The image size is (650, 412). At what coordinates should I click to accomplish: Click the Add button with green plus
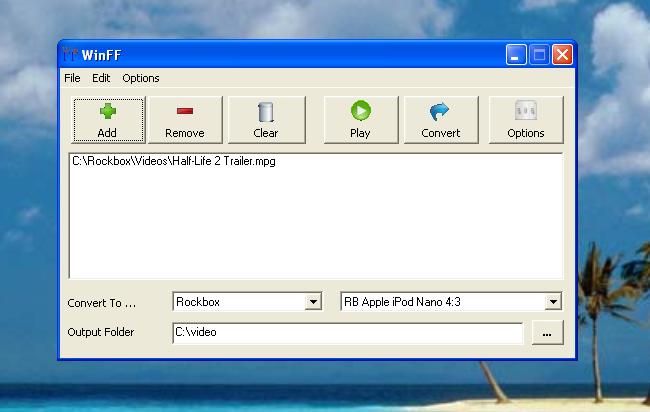tap(108, 120)
